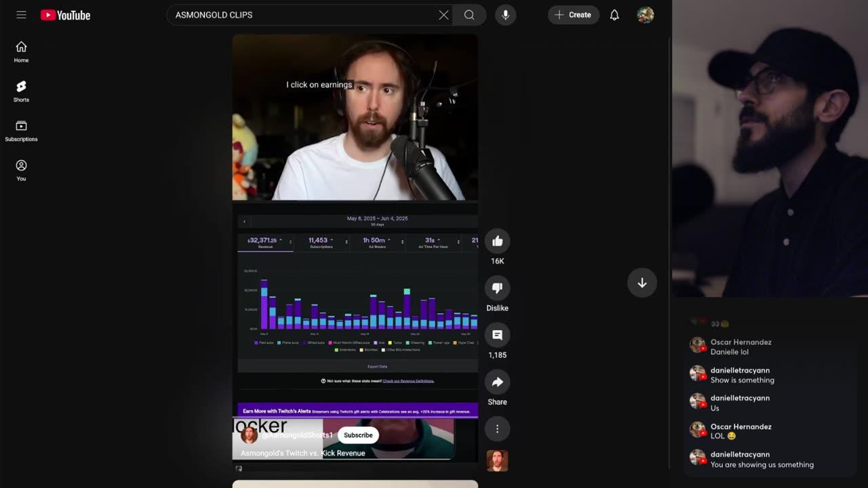868x488 pixels.
Task: Click the date range May 6 – Jun 4, 2025
Action: pos(377,219)
